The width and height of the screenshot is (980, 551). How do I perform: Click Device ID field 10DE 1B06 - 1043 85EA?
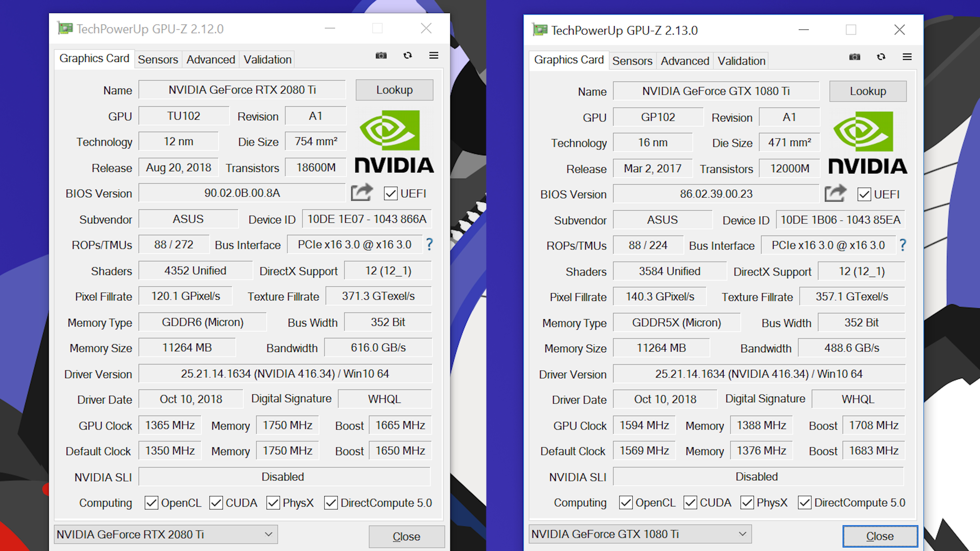pyautogui.click(x=840, y=220)
